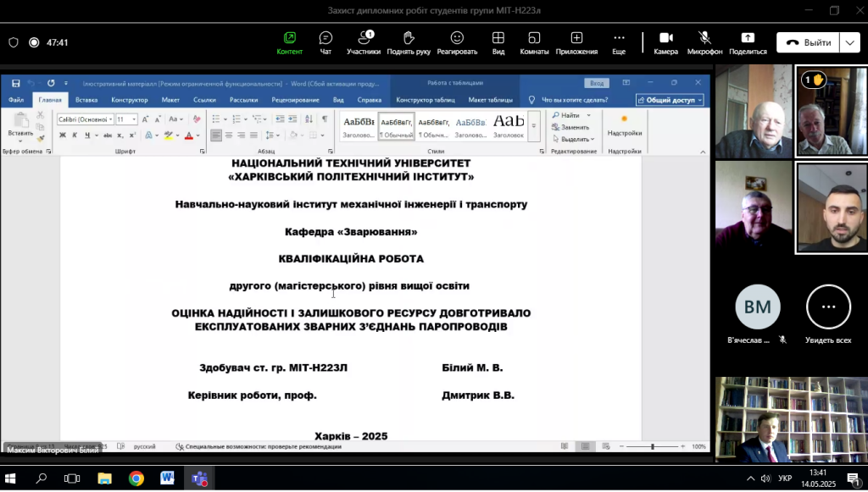
Task: Click the shield icon beside the meeting timer
Action: point(14,42)
